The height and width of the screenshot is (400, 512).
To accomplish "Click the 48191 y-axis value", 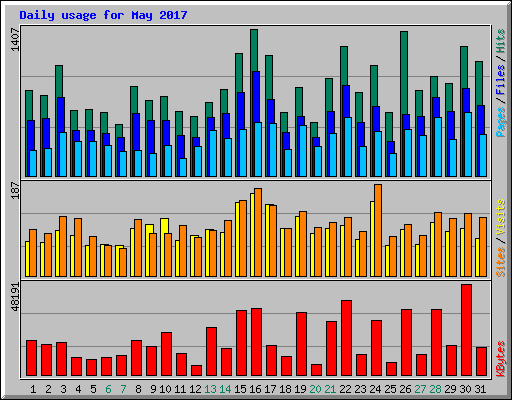I will 15,297.
